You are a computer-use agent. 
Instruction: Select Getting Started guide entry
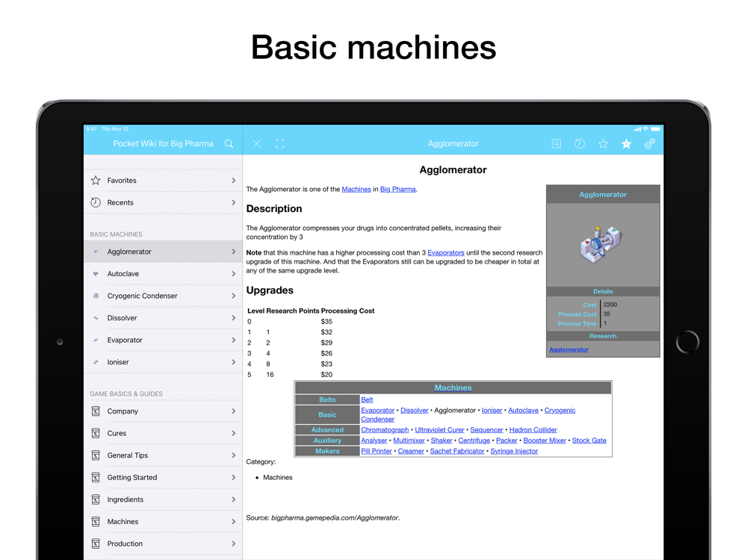(163, 477)
